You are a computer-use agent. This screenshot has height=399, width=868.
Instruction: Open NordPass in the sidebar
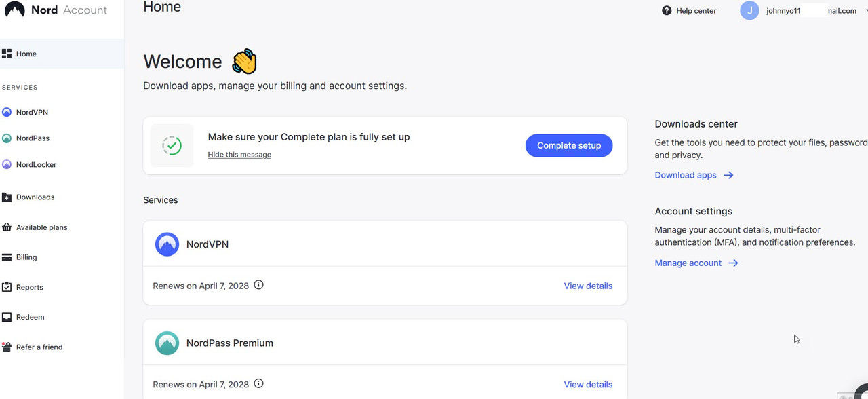[33, 138]
